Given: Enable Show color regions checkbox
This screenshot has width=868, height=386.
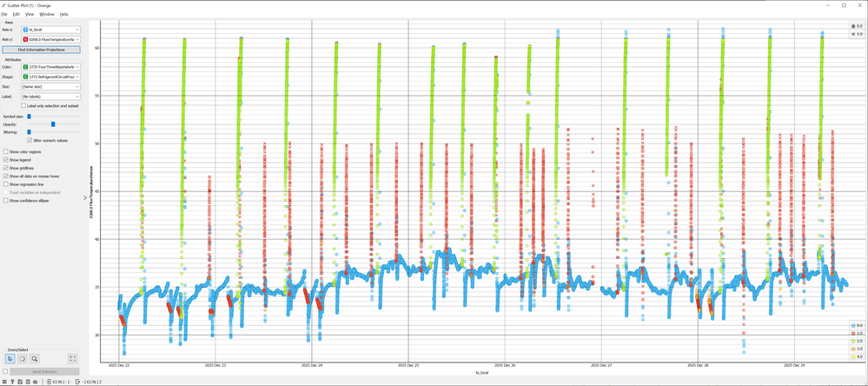Looking at the screenshot, I should [6, 151].
